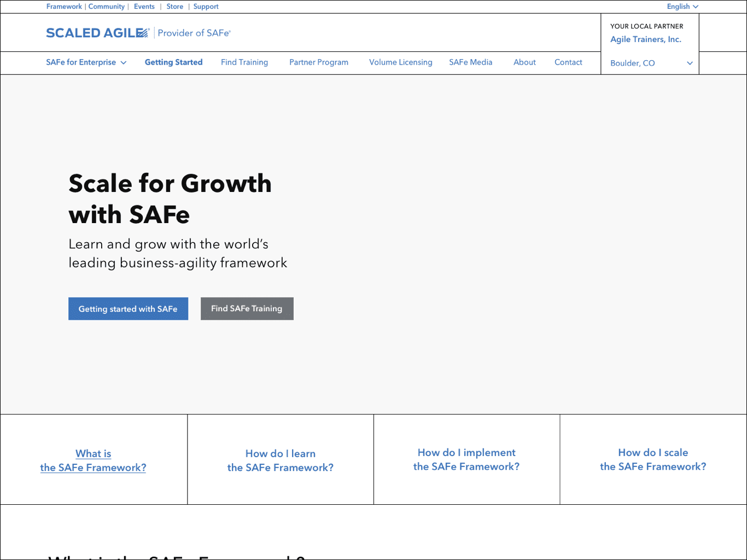Open How do I implement the SAFe Framework
Viewport: 747px width, 560px height.
466,459
